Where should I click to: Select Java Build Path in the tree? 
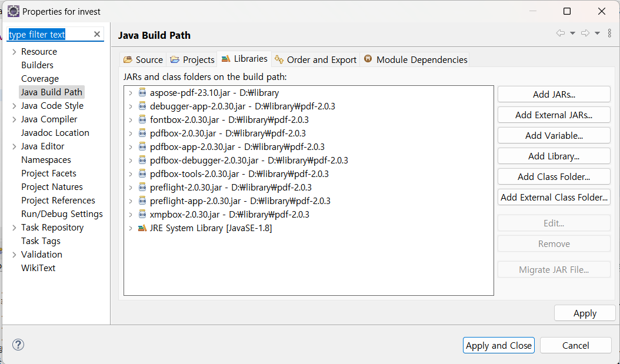(51, 92)
